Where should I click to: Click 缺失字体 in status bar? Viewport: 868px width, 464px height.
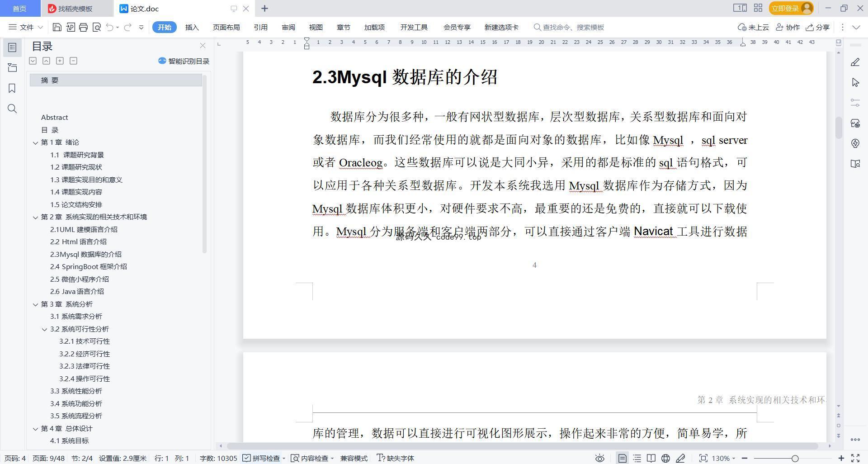click(x=396, y=458)
